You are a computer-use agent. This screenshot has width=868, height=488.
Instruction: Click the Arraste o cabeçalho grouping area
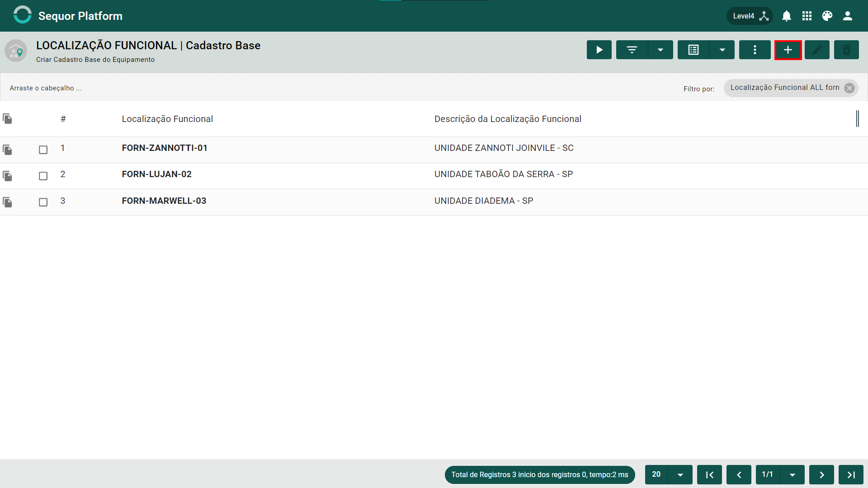point(46,88)
